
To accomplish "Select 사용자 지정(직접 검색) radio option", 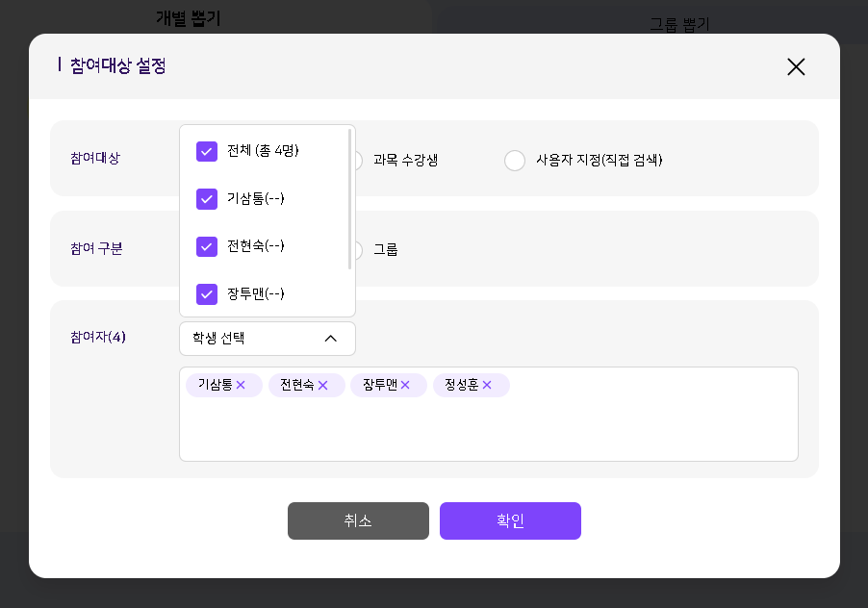I will 515,161.
